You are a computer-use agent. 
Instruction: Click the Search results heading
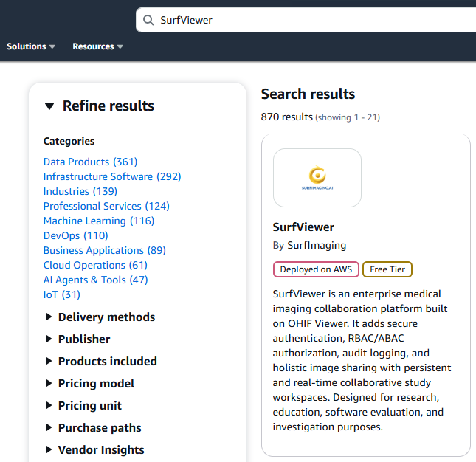308,94
